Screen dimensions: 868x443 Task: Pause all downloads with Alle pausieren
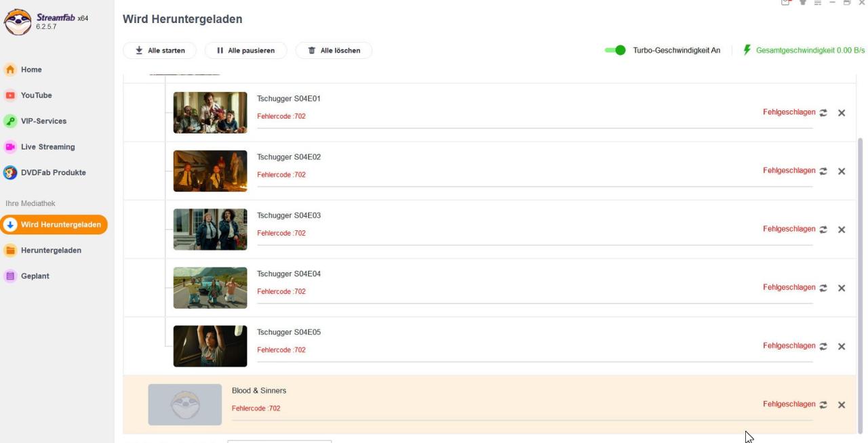tap(245, 50)
